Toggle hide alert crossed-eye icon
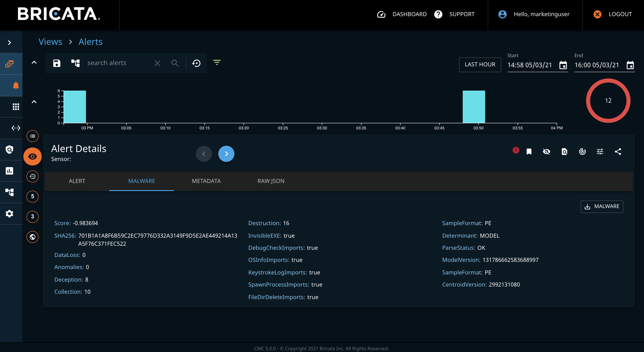Image resolution: width=644 pixels, height=352 pixels. 547,152
